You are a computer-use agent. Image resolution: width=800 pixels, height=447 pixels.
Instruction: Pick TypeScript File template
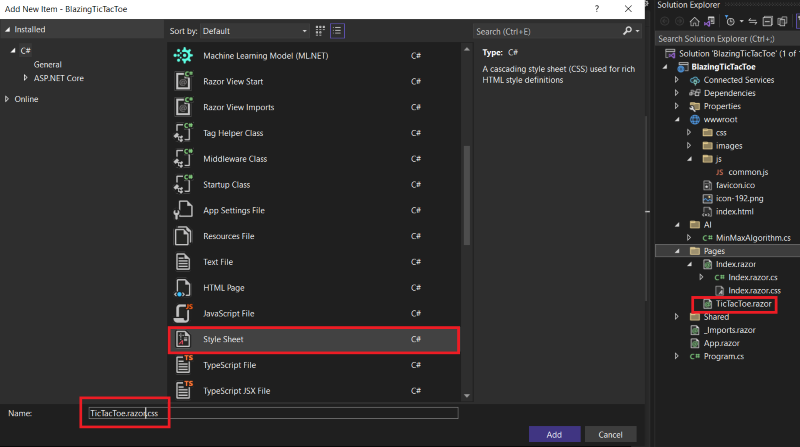(x=314, y=365)
